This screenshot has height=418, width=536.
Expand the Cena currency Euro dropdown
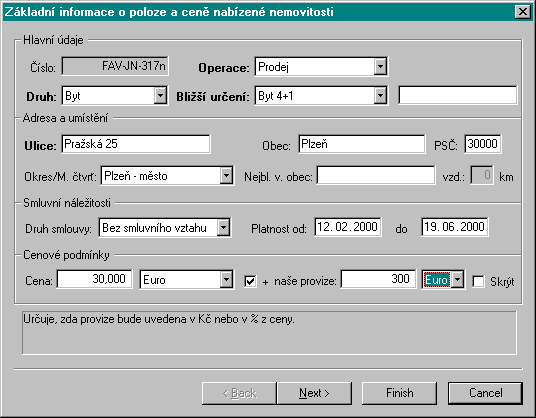click(x=226, y=280)
